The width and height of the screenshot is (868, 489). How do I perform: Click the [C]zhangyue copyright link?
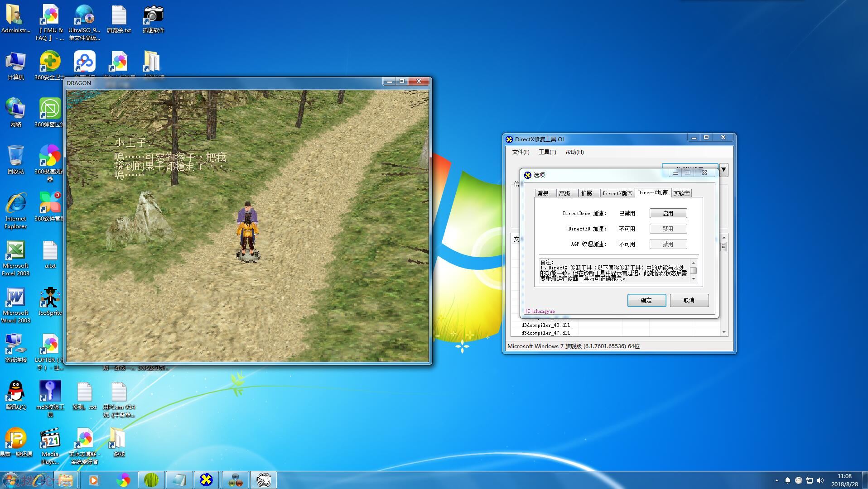click(x=540, y=311)
